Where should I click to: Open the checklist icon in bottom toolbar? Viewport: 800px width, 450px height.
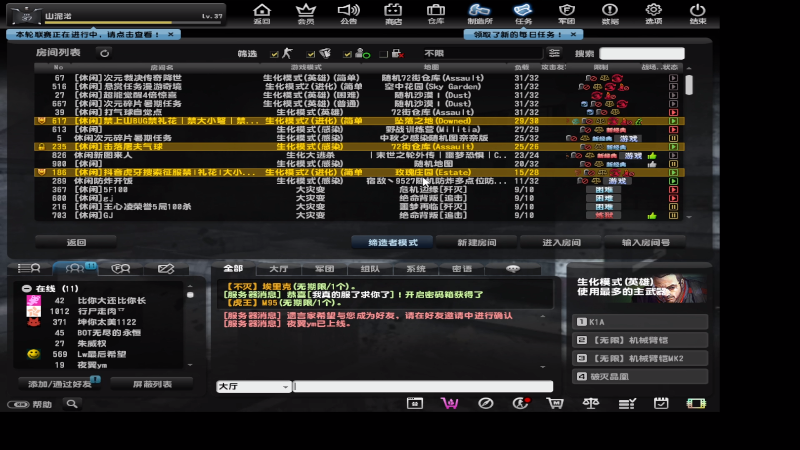(x=627, y=404)
